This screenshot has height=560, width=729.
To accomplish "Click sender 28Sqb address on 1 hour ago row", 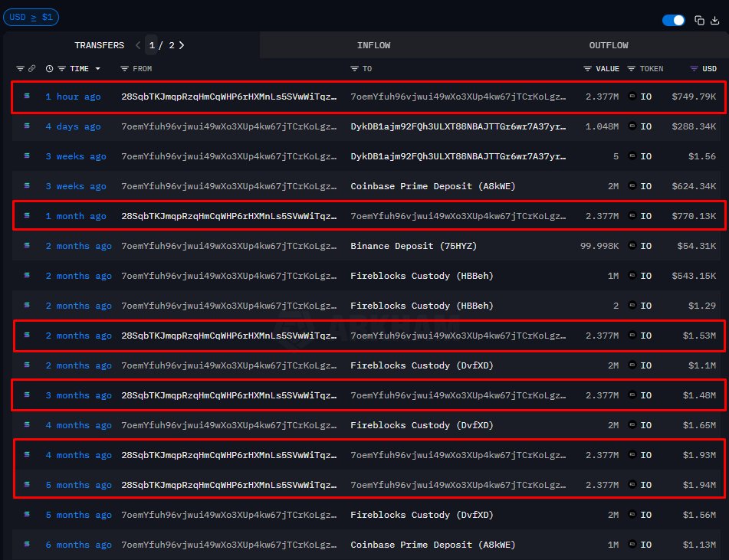I will tap(228, 97).
